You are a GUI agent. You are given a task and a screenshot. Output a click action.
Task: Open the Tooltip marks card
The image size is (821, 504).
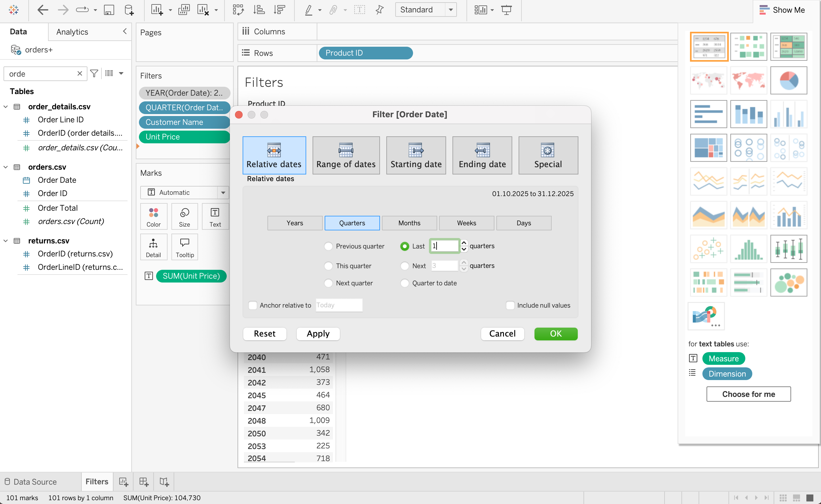(184, 247)
